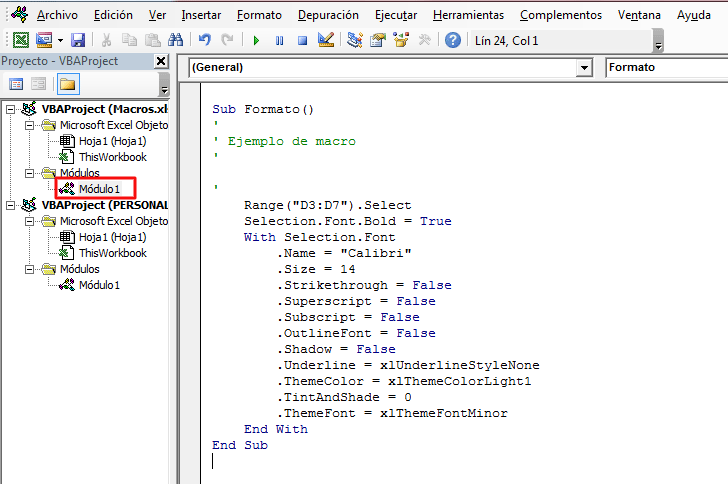Screen dimensions: 728x484
Task: Click the Ejemplo de macro comment line
Action: (284, 141)
